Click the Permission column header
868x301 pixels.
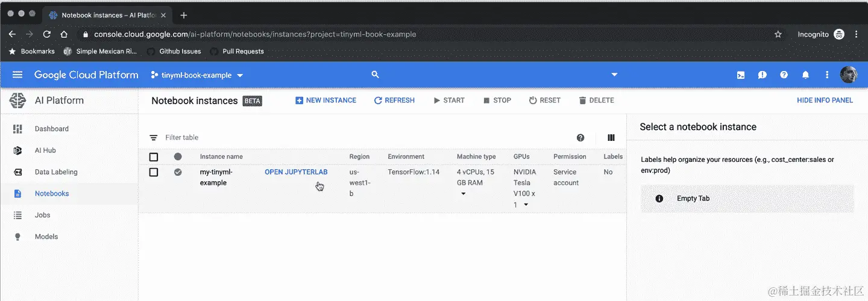tap(570, 157)
